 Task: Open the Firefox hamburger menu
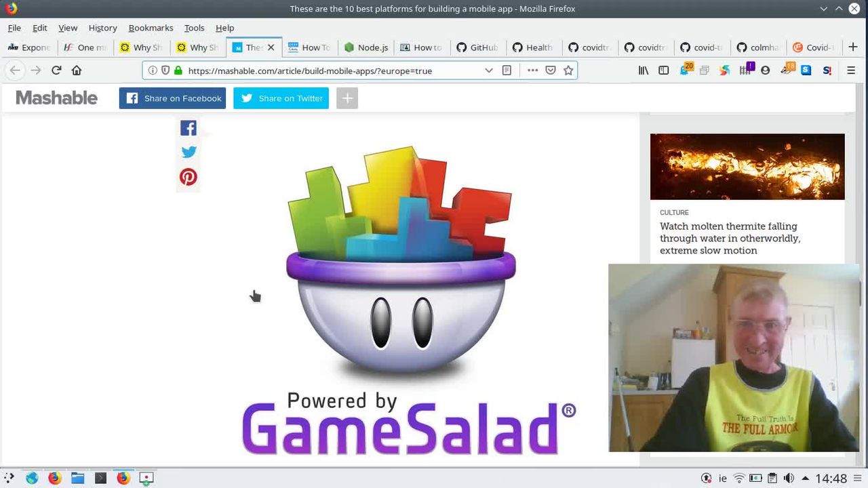click(851, 70)
